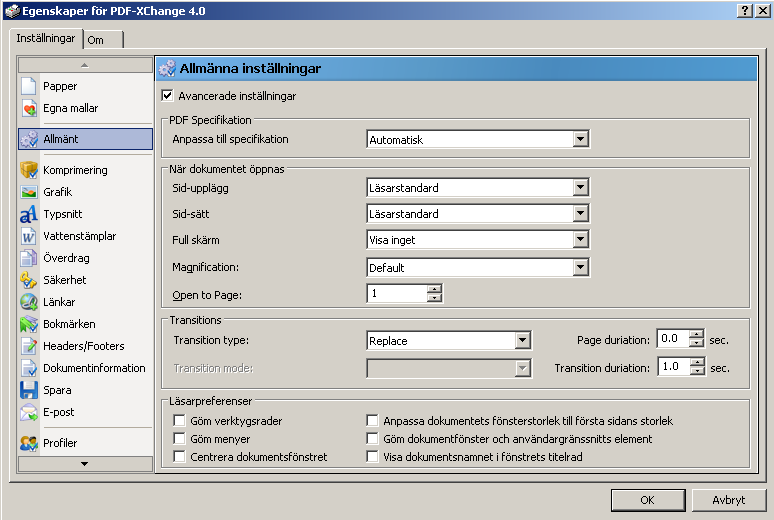Click the Page duriation input field
The height and width of the screenshot is (520, 774).
pyautogui.click(x=673, y=339)
